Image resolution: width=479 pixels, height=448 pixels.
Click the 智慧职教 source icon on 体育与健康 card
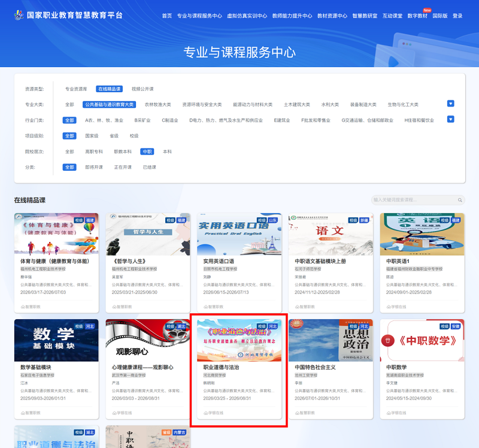click(x=23, y=307)
